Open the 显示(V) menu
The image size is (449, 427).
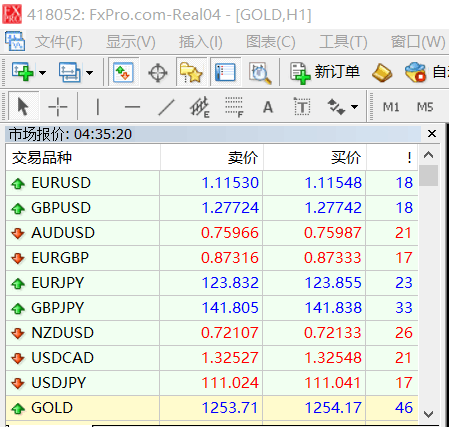pyautogui.click(x=131, y=42)
